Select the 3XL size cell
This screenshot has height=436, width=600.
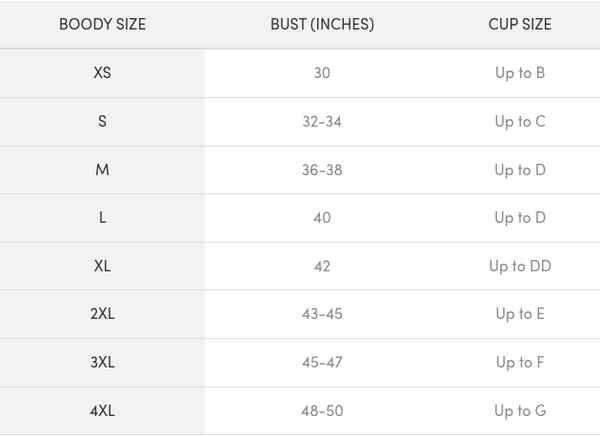coord(102,362)
